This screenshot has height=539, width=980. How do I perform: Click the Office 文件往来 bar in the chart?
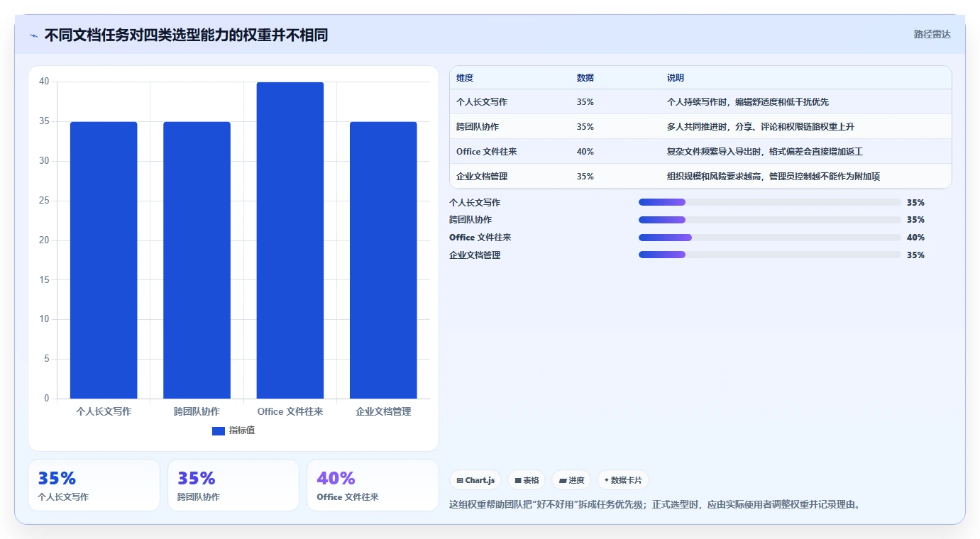pos(290,240)
